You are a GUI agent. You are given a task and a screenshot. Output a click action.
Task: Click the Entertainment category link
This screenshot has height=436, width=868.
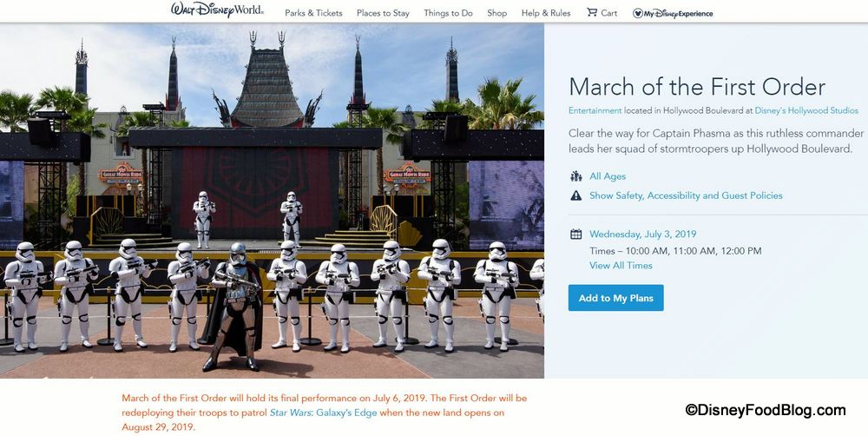tap(595, 110)
